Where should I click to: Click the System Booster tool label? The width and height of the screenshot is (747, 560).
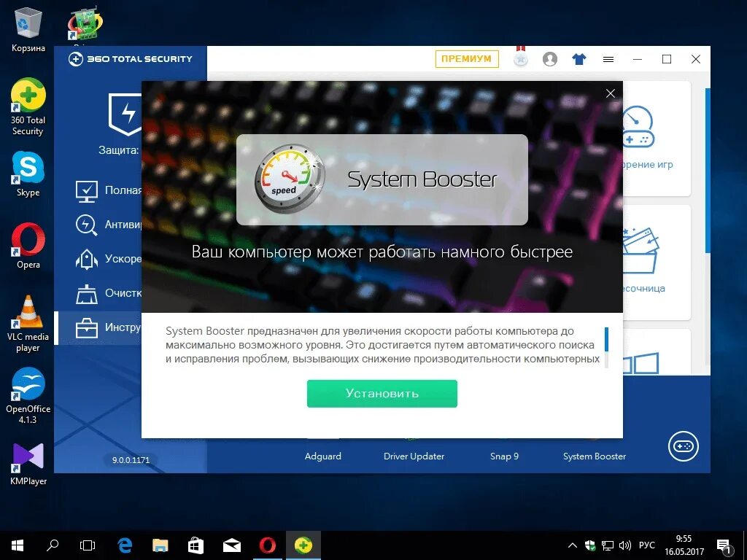tap(595, 456)
